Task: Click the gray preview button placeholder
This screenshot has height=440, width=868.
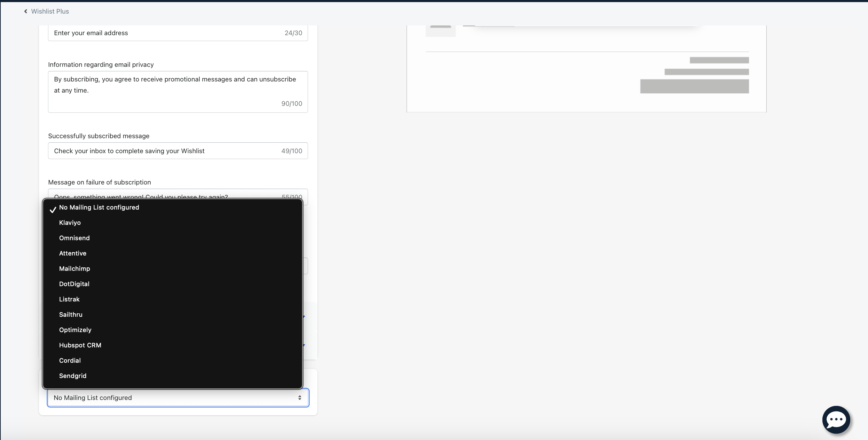Action: click(694, 86)
